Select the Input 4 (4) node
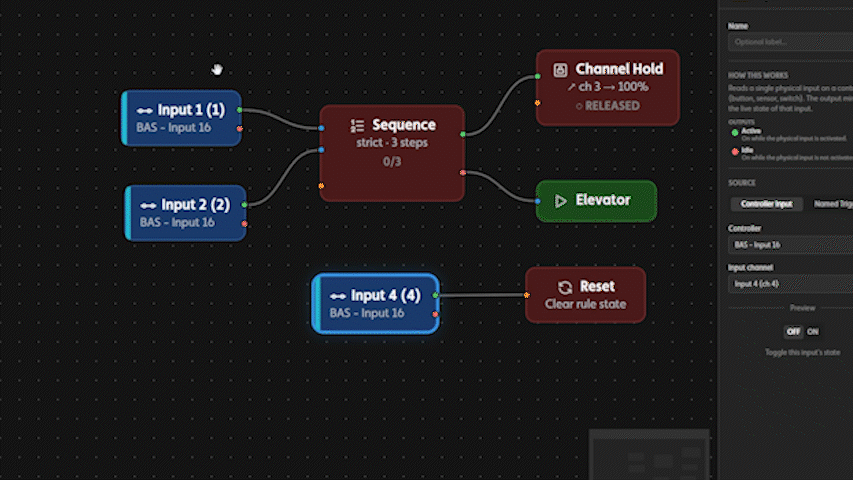Image resolution: width=854 pixels, height=480 pixels. click(375, 303)
